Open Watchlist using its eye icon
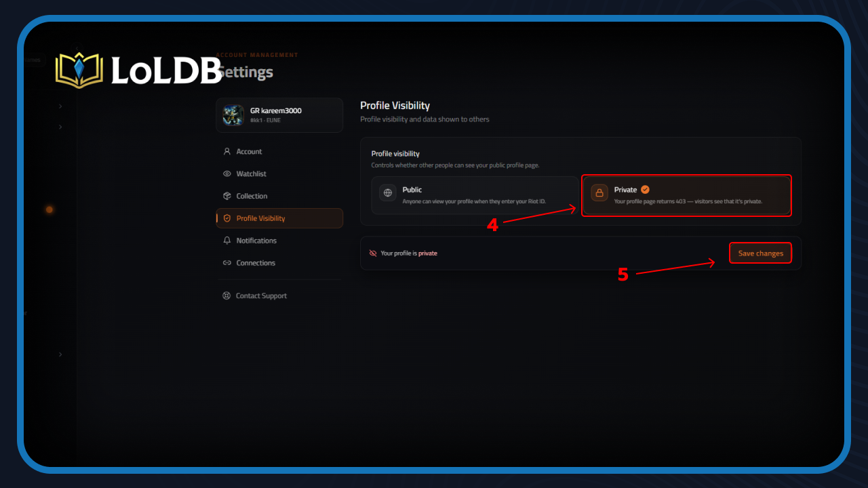 (227, 174)
